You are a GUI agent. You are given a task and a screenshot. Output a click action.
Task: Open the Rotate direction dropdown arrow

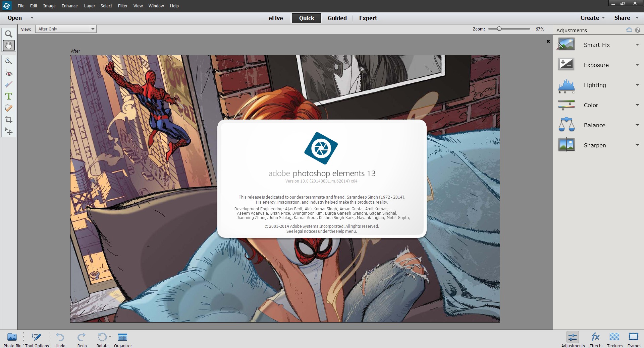tap(110, 337)
